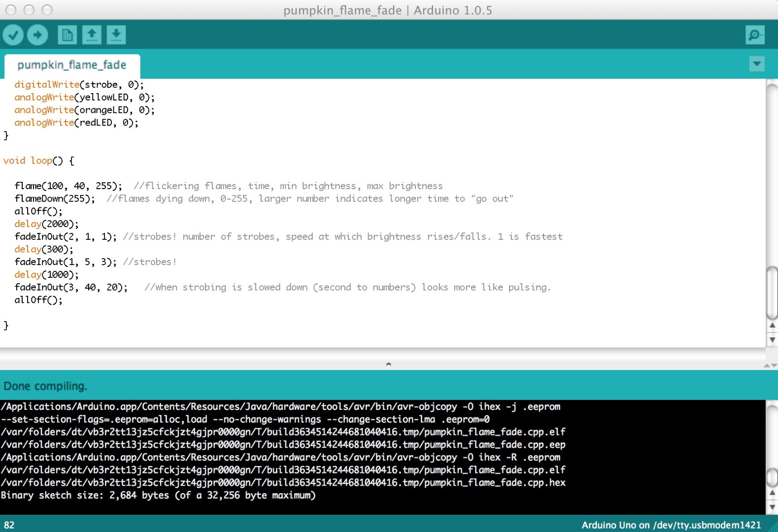The image size is (778, 532).
Task: Click the window title 'pumpkin_flame_fade | Arduino 1.0.5'
Action: pos(388,10)
